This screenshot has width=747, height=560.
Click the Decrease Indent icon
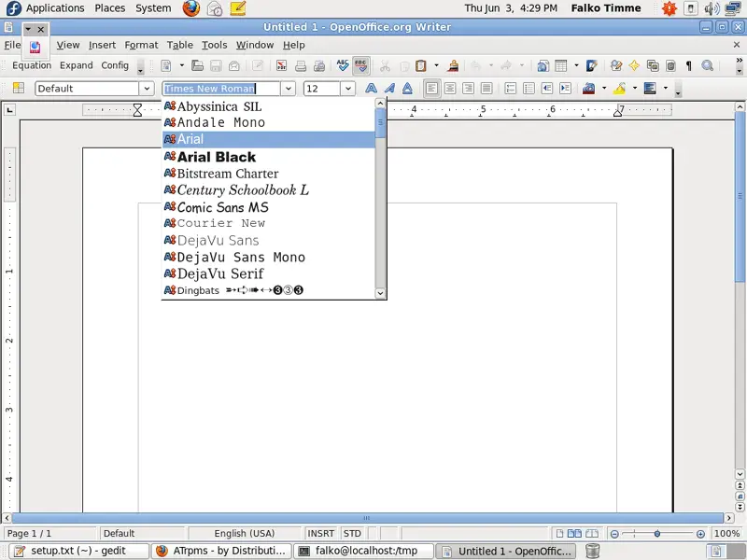[x=547, y=89]
